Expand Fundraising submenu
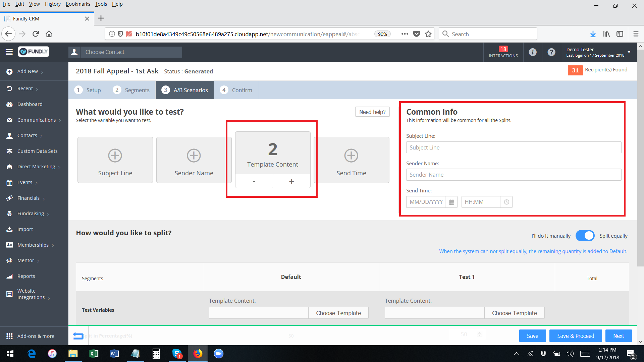 (x=48, y=214)
